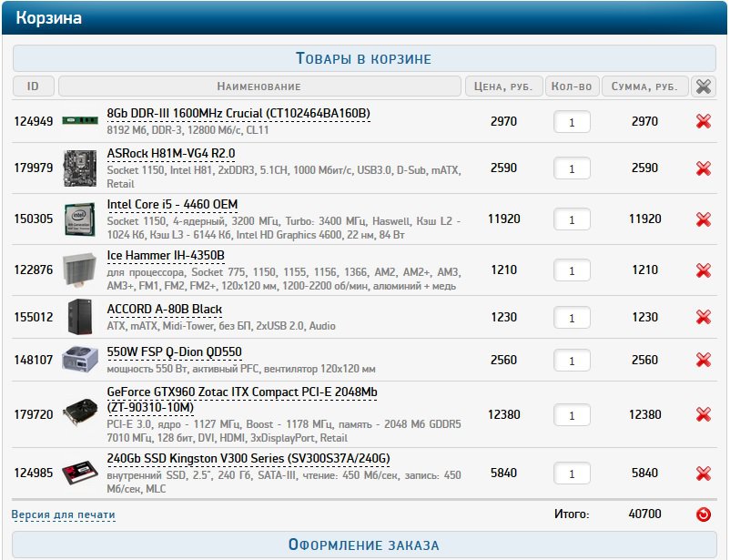
Task: Open ACCORD A-80B Black product link
Action: click(165, 310)
